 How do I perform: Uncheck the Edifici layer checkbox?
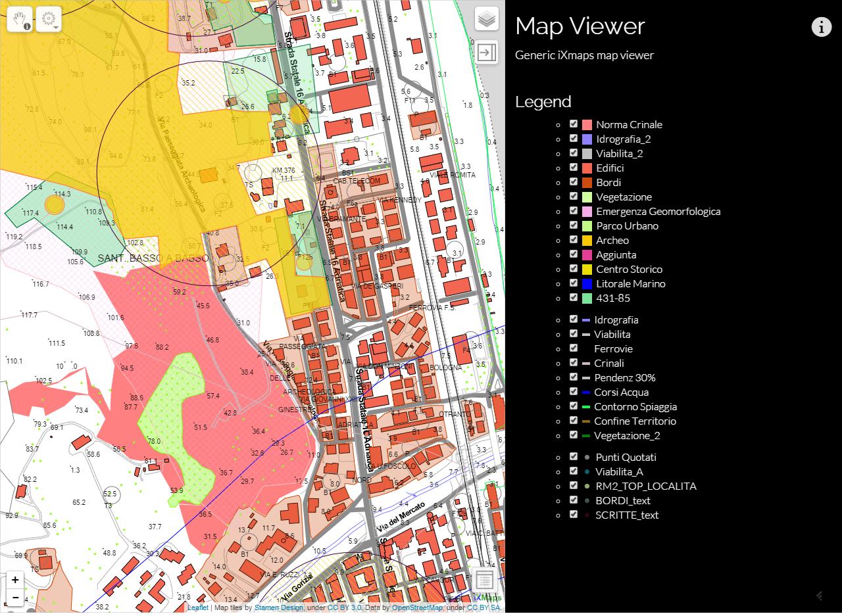[x=574, y=168]
